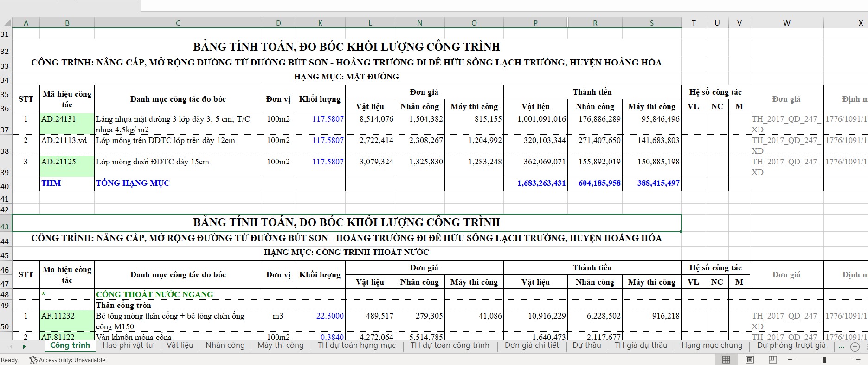
Task: Click cell with code AD.21125
Action: (x=67, y=167)
